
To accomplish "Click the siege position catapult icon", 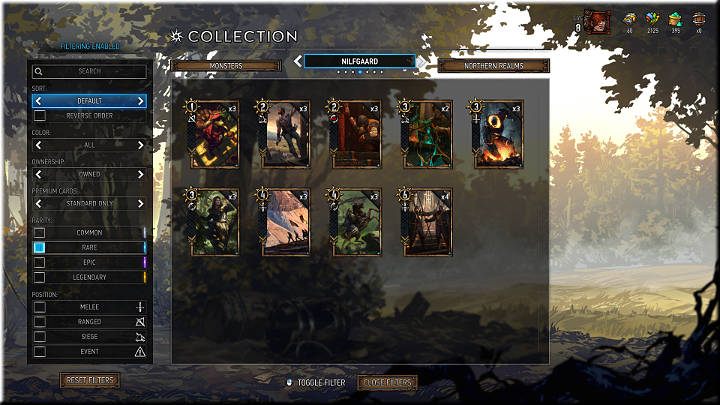I will click(140, 337).
